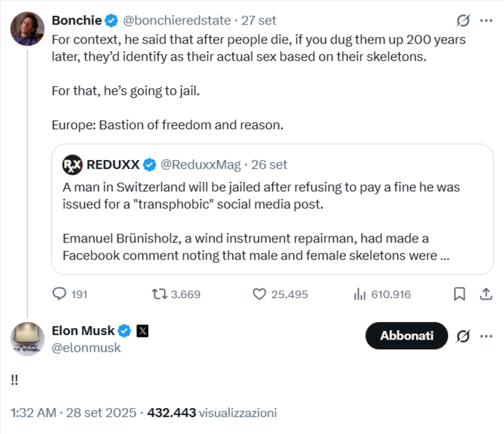504x434 pixels.
Task: Open Elon Musk's profile picture
Action: coord(27,338)
